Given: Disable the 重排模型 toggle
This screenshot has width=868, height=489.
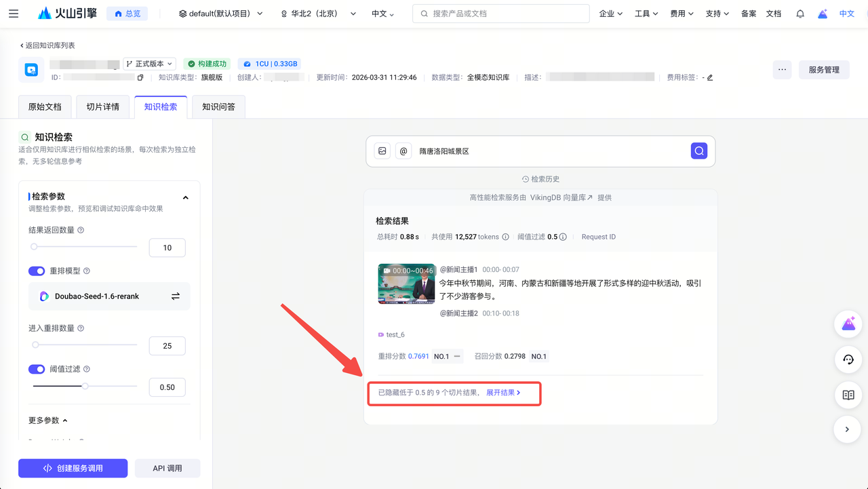Looking at the screenshot, I should 37,271.
